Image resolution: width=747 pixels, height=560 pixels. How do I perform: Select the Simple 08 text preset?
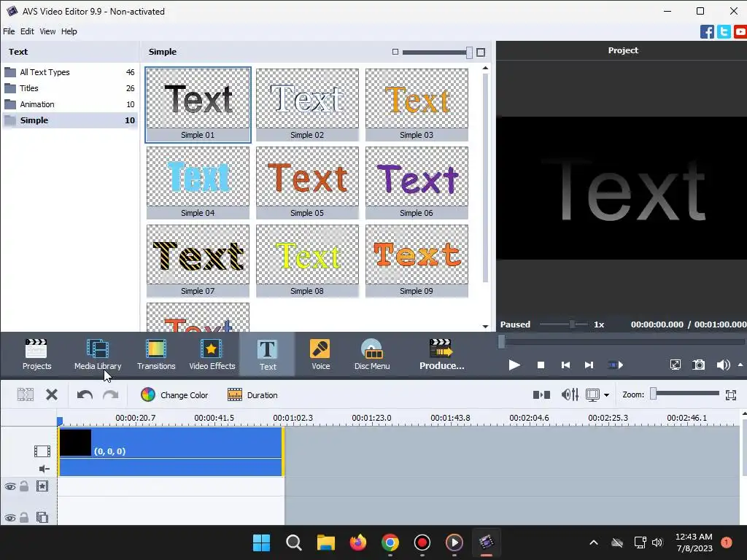click(x=307, y=261)
